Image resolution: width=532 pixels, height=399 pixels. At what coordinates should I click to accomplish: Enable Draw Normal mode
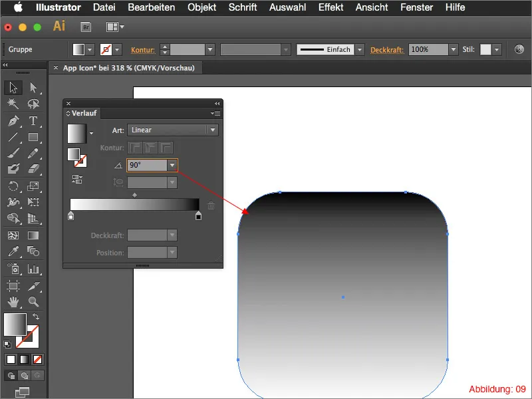click(11, 376)
